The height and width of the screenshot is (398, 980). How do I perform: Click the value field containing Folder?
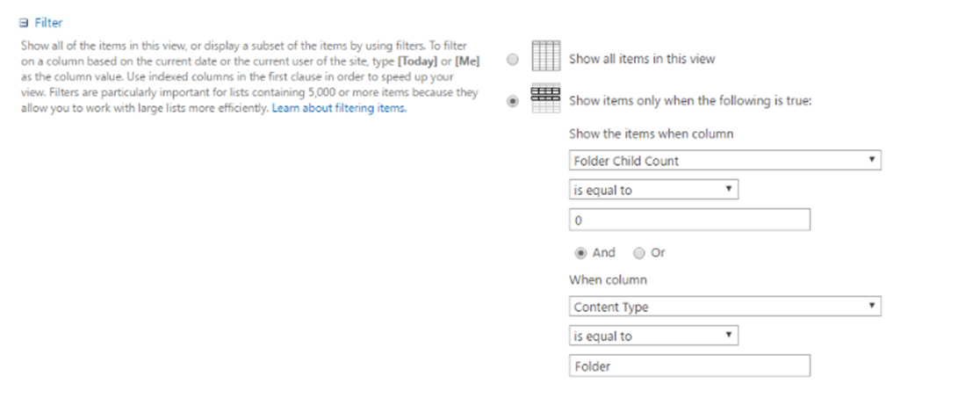coord(688,365)
